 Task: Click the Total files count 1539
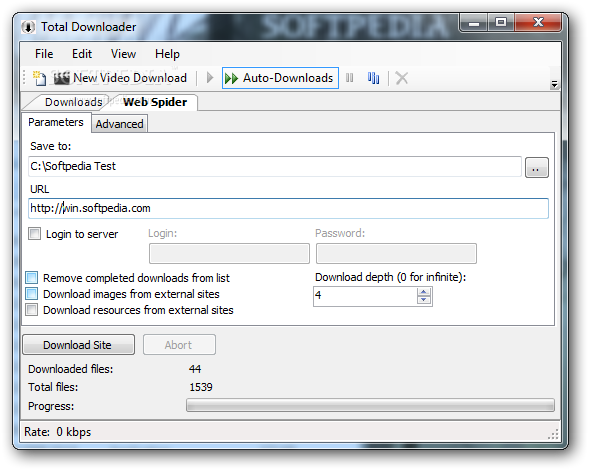coord(201,387)
